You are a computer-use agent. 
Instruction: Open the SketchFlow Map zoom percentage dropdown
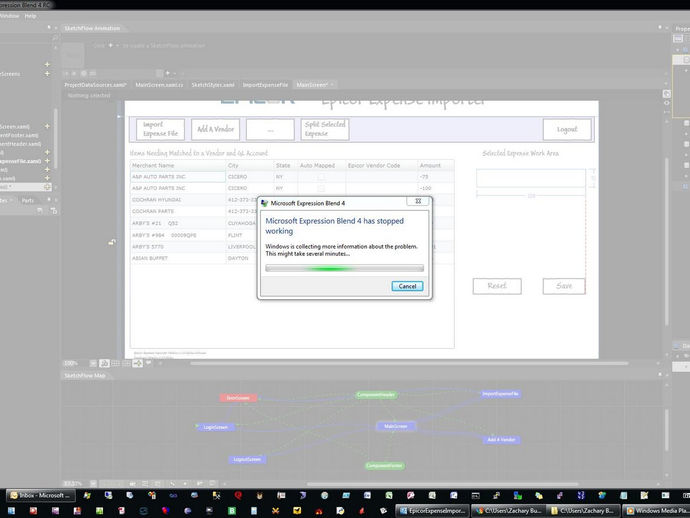click(93, 484)
